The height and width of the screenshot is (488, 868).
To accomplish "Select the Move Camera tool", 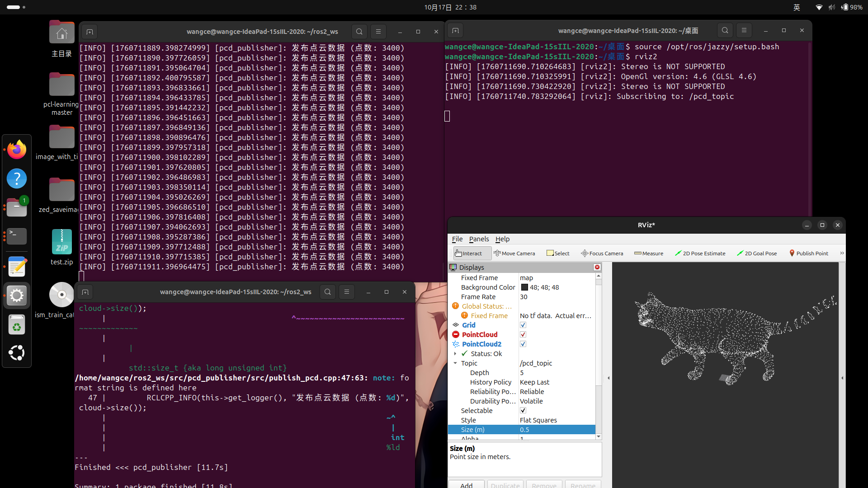I will [514, 253].
